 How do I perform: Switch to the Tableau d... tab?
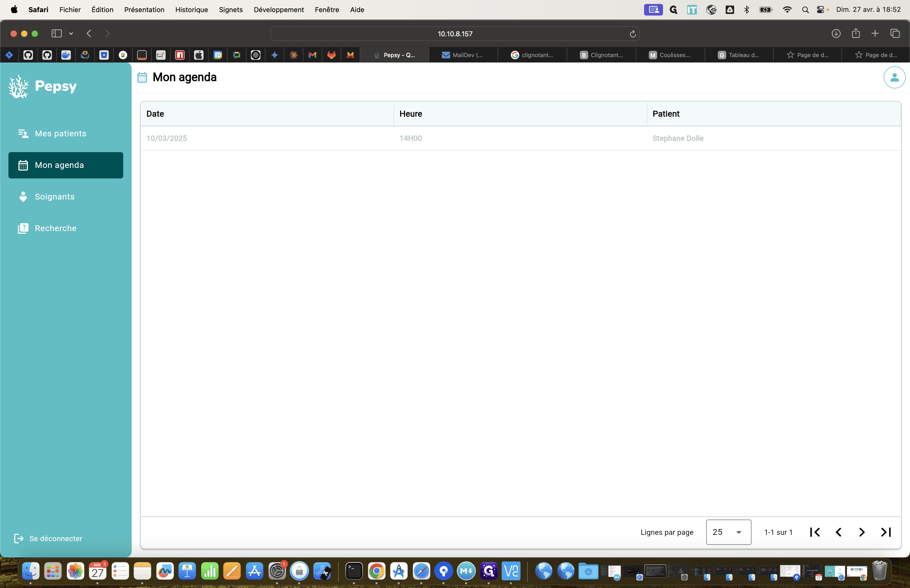coord(739,55)
